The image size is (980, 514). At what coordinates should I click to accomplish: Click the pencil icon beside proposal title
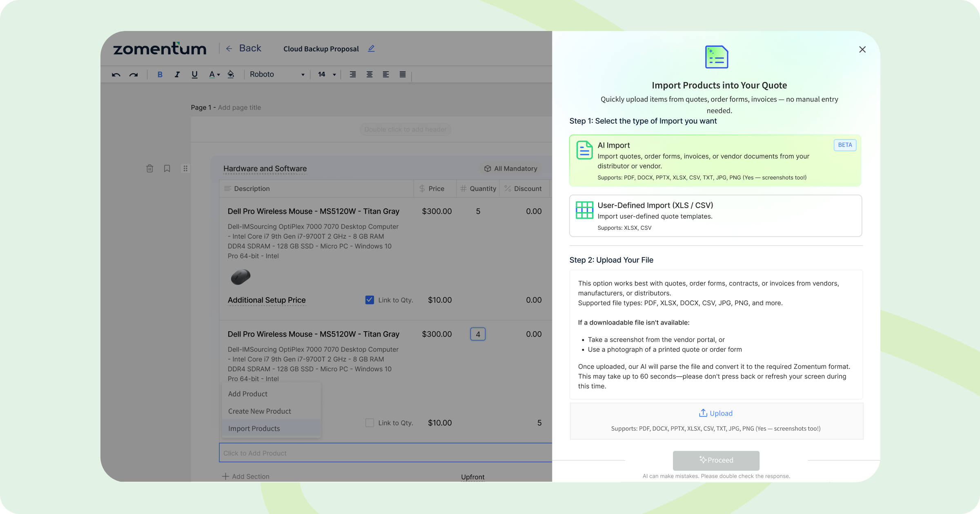pos(371,49)
